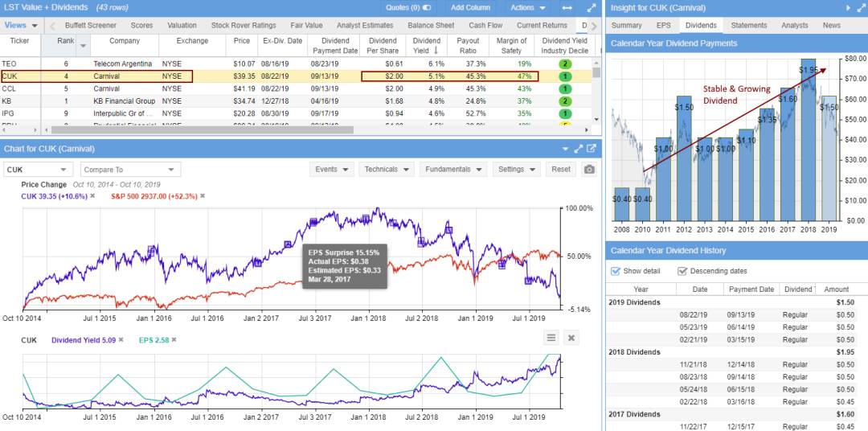This screenshot has width=868, height=431.
Task: Maximize the Insight for CUK panel
Action: click(860, 8)
